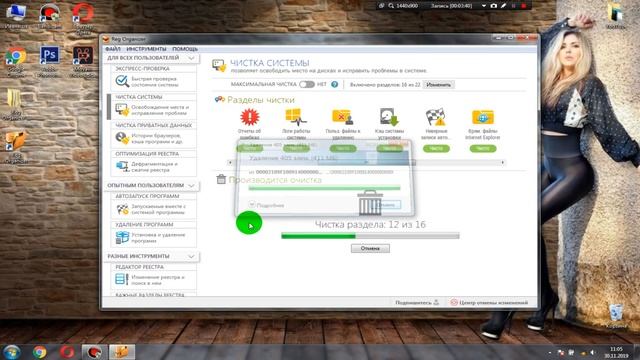Screen dimensions: 640x360
Task: Open the Undo Changes Center link
Action: (x=489, y=302)
